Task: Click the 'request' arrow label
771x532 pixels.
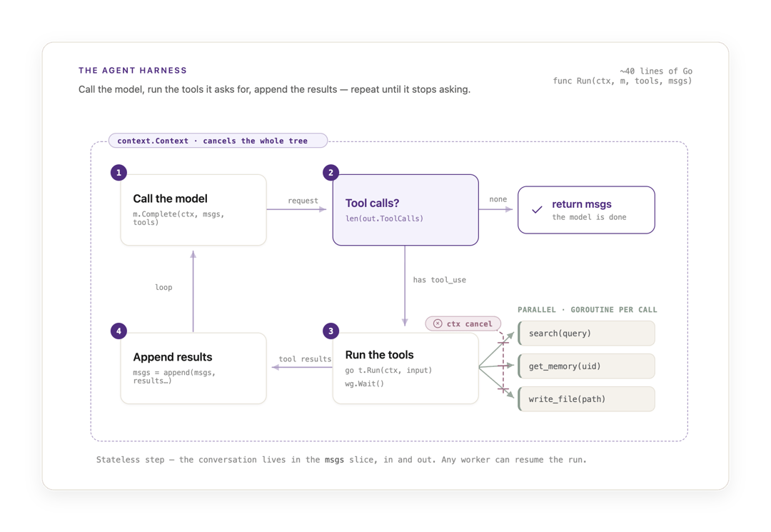Action: 303,201
